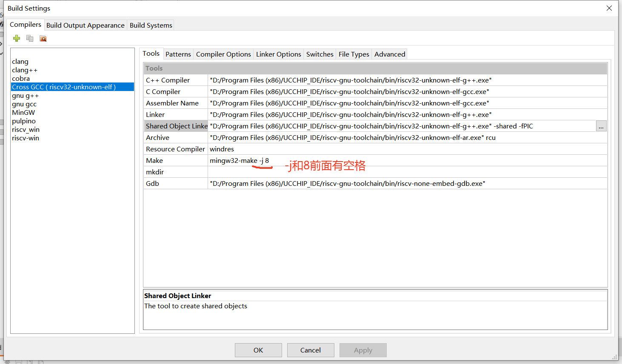Click the Resource Compiler row label
The height and width of the screenshot is (364, 622).
click(176, 149)
